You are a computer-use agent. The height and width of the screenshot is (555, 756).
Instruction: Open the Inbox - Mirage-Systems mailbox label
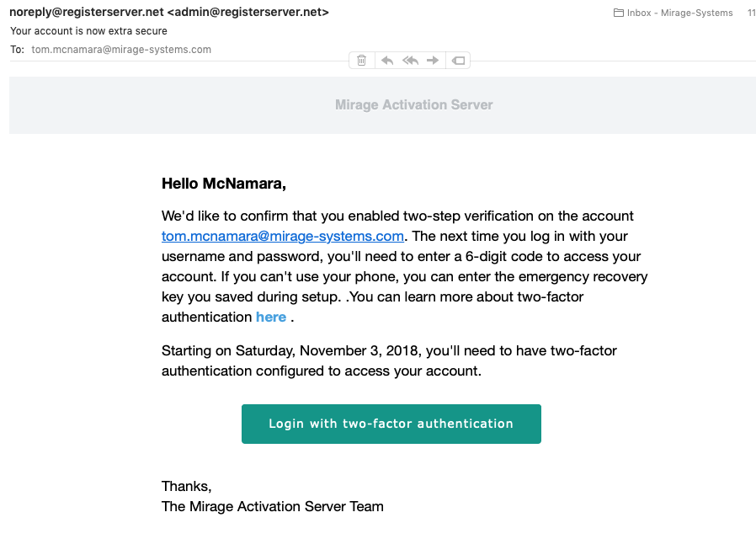679,13
